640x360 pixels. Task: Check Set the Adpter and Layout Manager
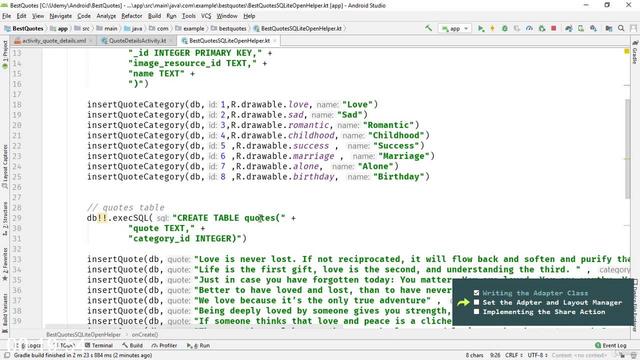tap(476, 302)
